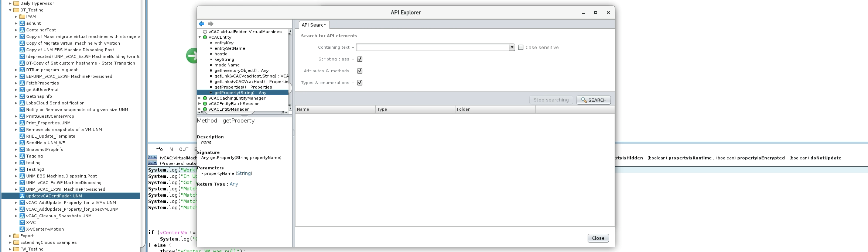
Task: Expand the Export folder
Action: [10, 236]
